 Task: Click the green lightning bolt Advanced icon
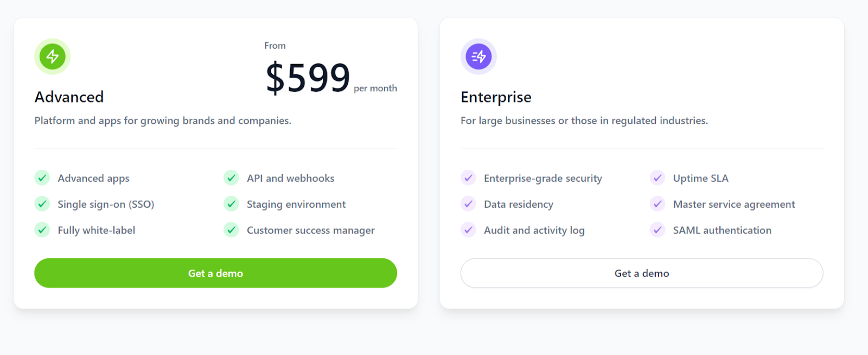point(53,56)
